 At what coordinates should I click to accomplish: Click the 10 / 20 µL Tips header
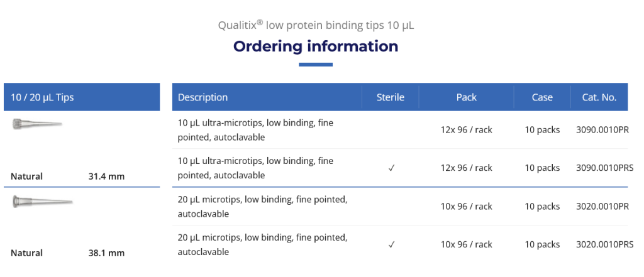pos(43,97)
